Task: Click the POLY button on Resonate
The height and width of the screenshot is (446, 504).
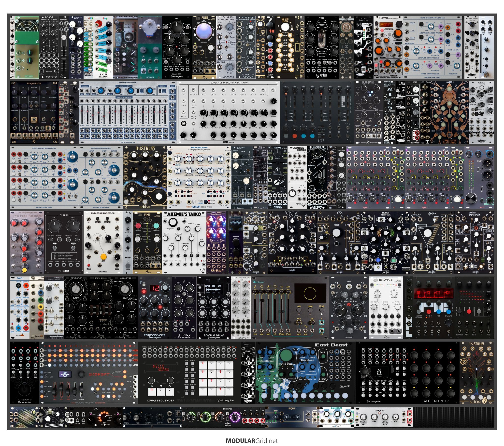Action: (372, 285)
